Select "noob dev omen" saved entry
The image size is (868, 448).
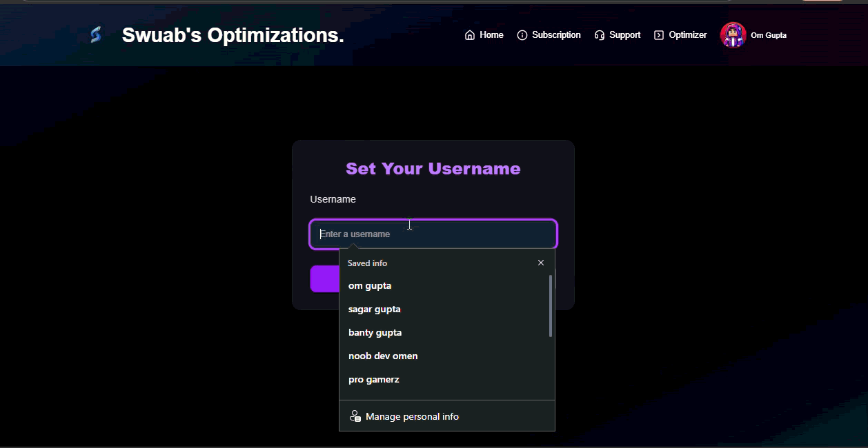tap(383, 356)
